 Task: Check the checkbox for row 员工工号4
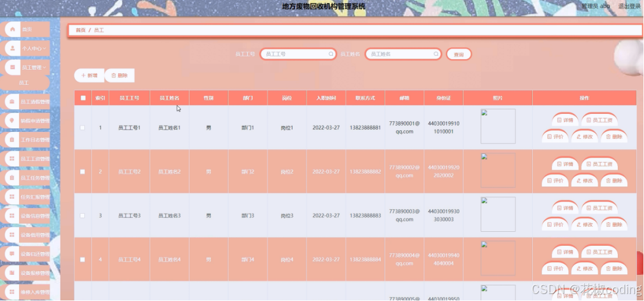83,260
